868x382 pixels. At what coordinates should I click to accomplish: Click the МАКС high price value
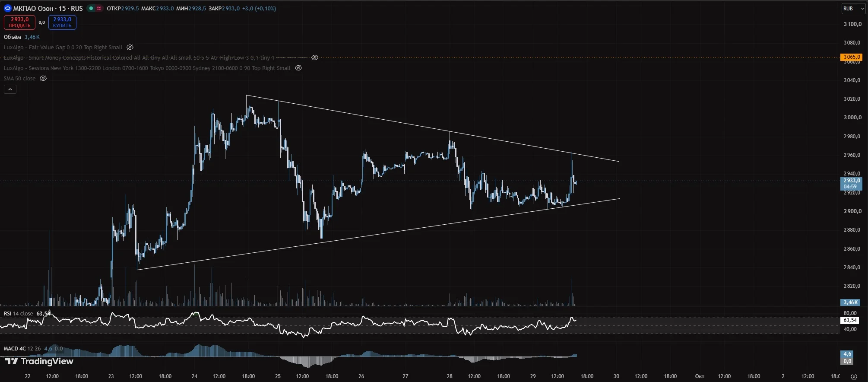tap(165, 8)
